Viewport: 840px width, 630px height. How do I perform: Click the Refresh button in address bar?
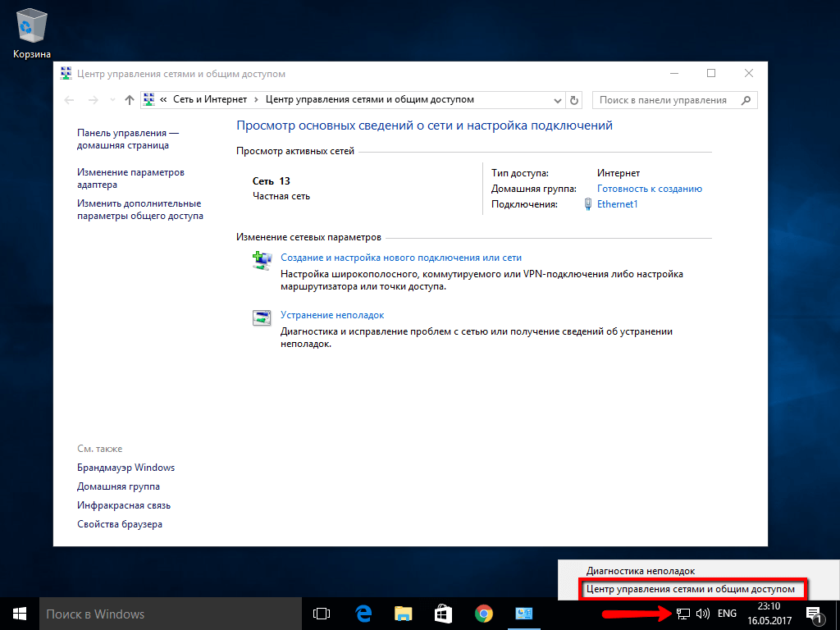574,100
